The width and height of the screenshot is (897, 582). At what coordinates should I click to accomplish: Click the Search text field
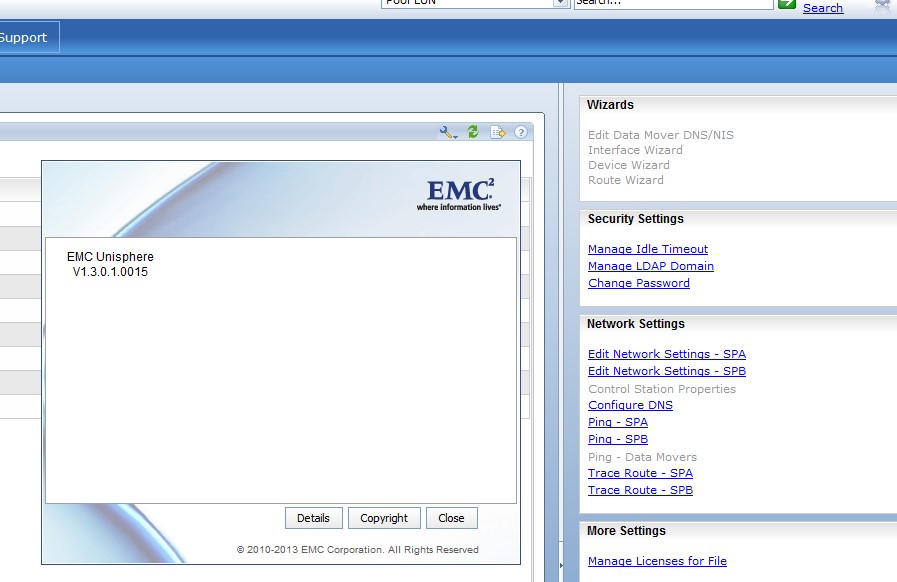[673, 3]
